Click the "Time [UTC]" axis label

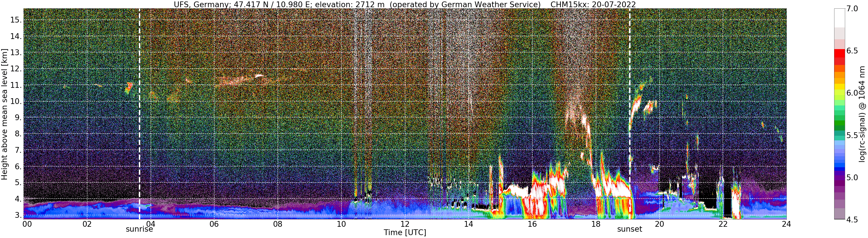pyautogui.click(x=405, y=233)
